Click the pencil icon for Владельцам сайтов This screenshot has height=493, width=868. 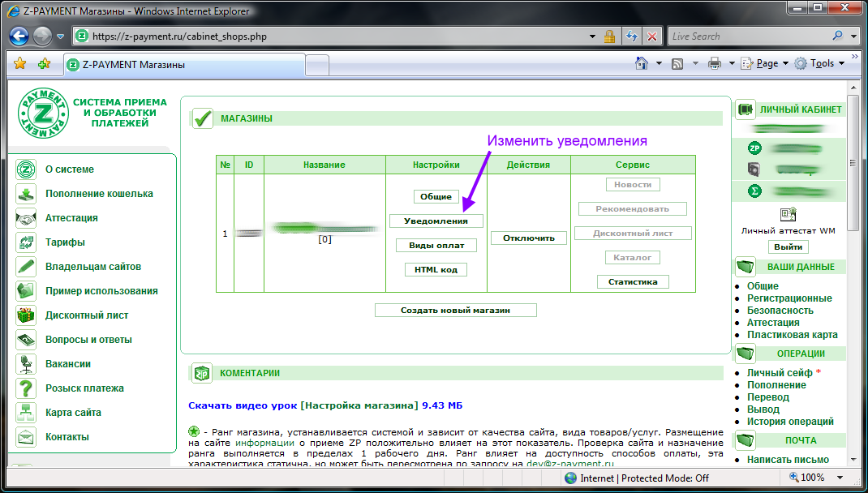[x=25, y=267]
